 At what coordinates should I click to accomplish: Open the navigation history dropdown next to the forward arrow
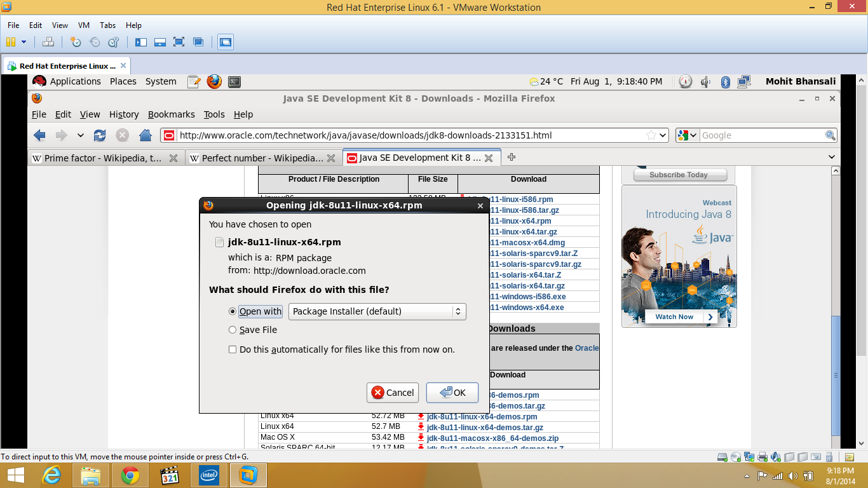point(81,135)
